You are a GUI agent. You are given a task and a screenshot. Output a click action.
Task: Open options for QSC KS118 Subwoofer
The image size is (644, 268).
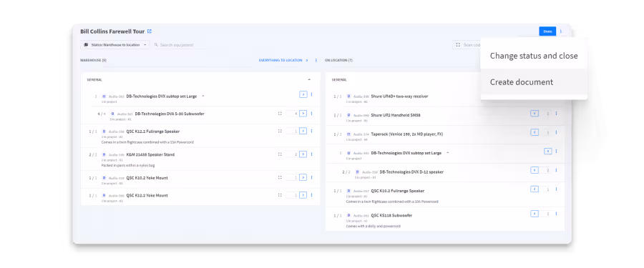coord(557,214)
